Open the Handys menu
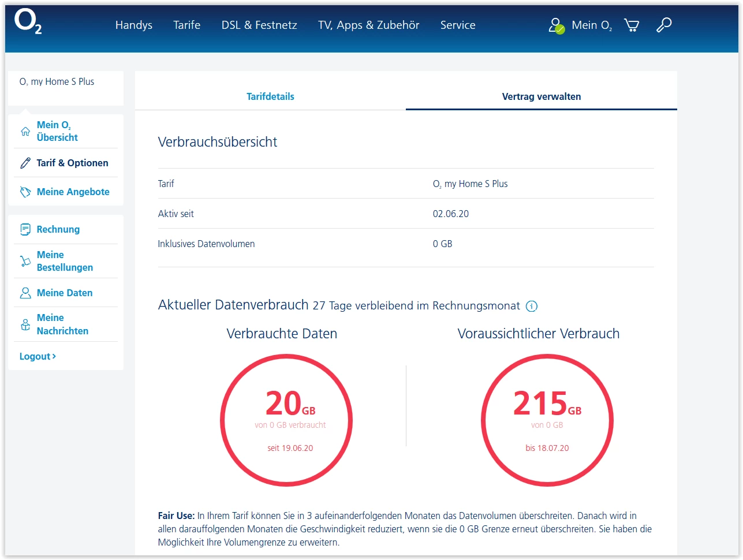Viewport: 743px width, 560px height. point(134,25)
